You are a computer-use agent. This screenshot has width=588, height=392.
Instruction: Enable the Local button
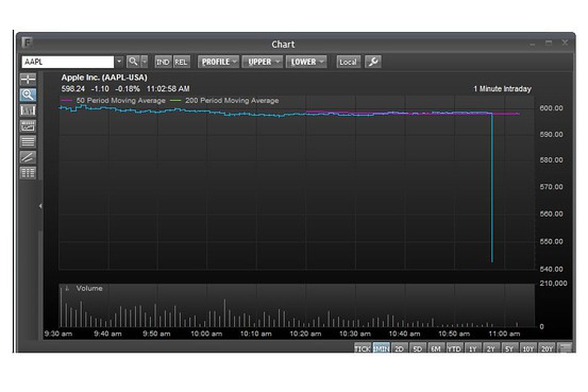348,62
